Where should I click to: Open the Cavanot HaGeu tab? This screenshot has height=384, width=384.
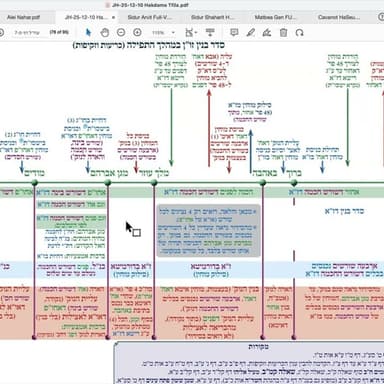pyautogui.click(x=339, y=17)
